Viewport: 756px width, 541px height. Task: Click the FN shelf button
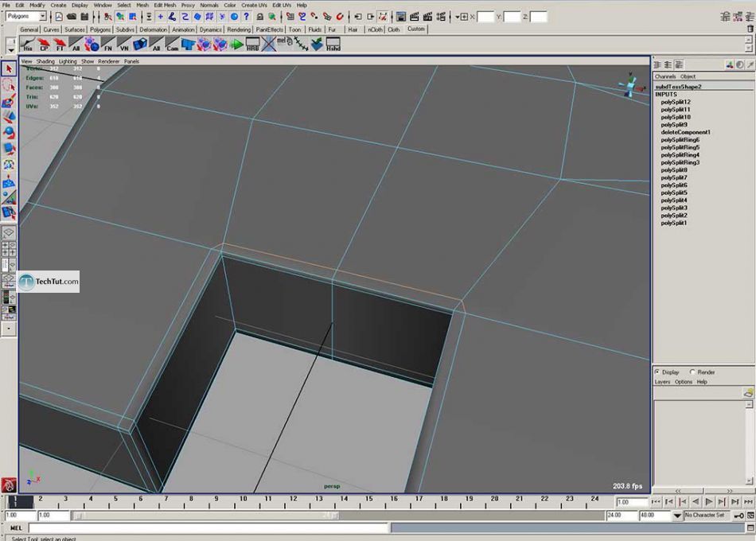point(108,45)
